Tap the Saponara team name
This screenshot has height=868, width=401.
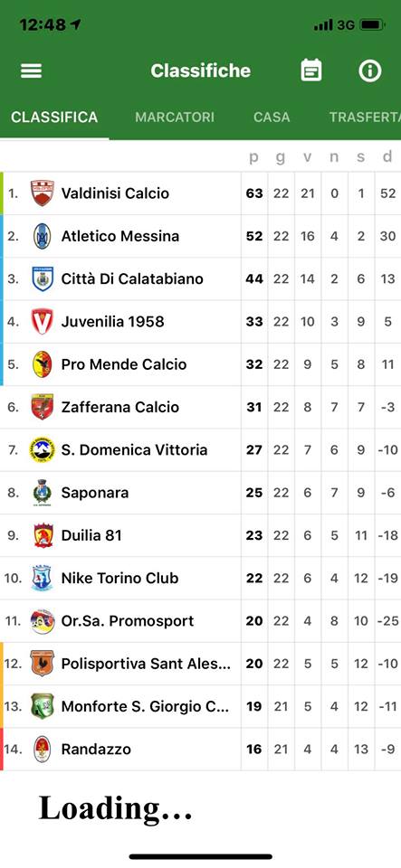point(95,493)
